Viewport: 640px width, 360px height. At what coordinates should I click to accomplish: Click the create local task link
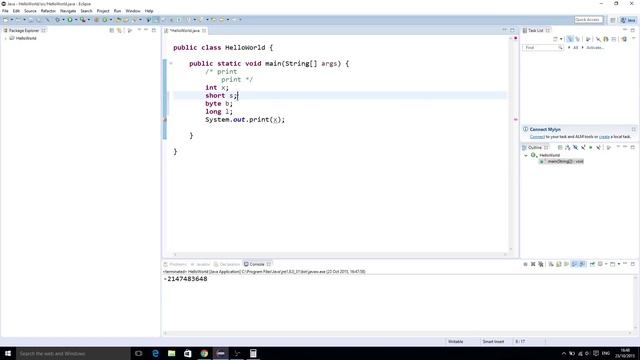604,137
